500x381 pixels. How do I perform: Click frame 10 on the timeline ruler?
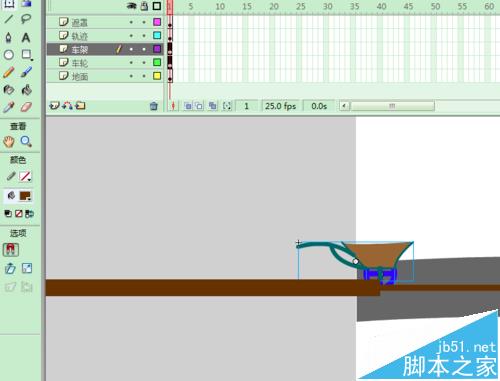pyautogui.click(x=220, y=6)
